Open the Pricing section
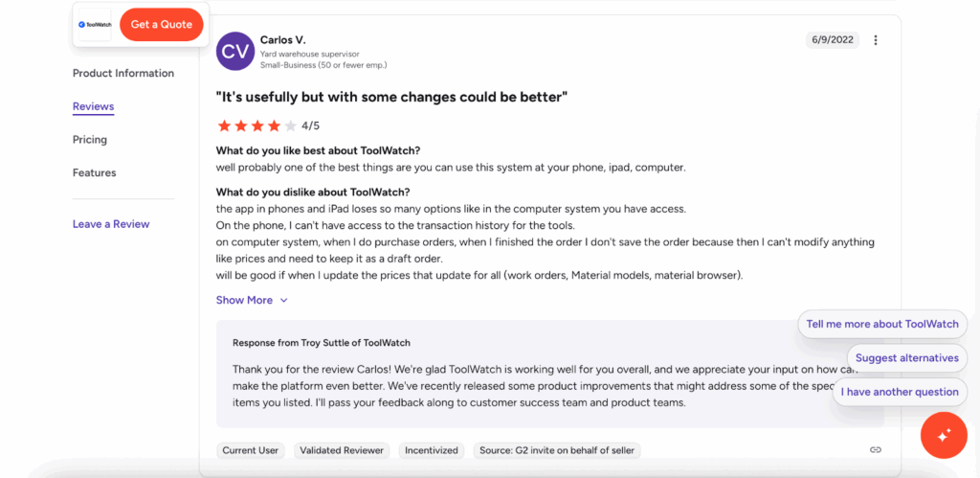This screenshot has width=980, height=478. 90,140
